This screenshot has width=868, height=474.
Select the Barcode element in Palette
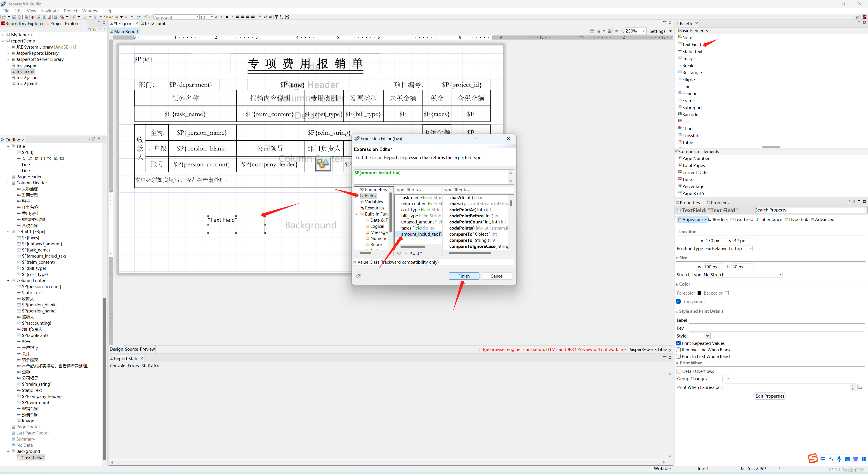[x=690, y=115]
